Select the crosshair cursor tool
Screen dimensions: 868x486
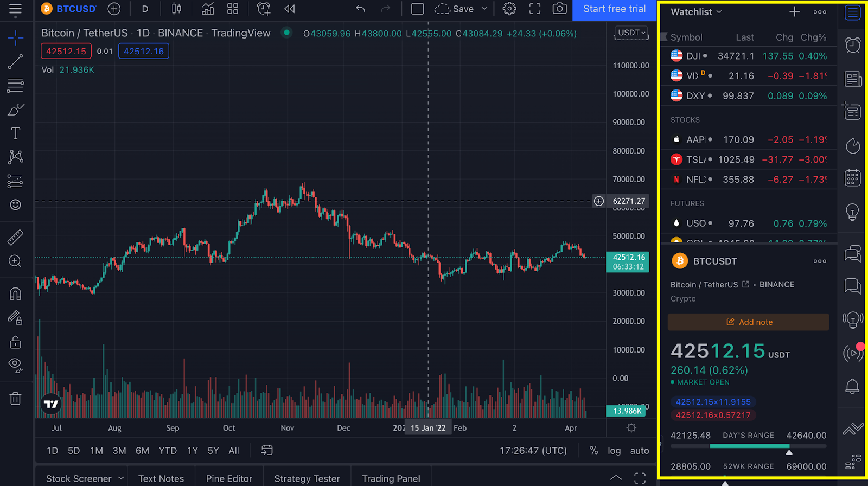[x=15, y=37]
